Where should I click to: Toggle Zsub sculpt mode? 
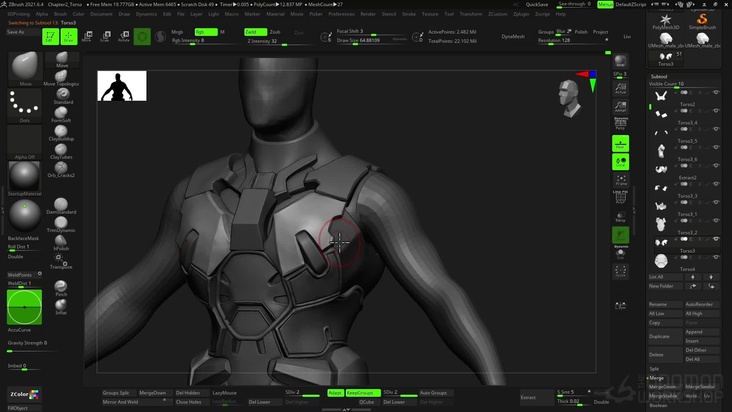pos(275,32)
